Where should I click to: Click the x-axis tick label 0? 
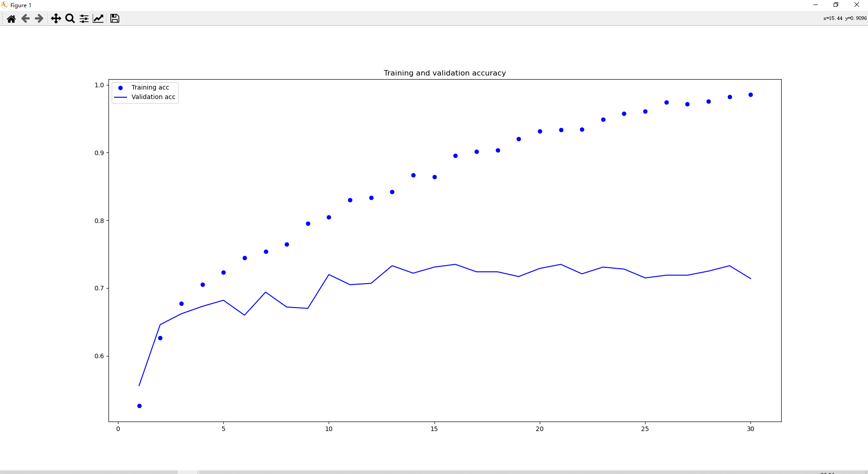pyautogui.click(x=118, y=429)
